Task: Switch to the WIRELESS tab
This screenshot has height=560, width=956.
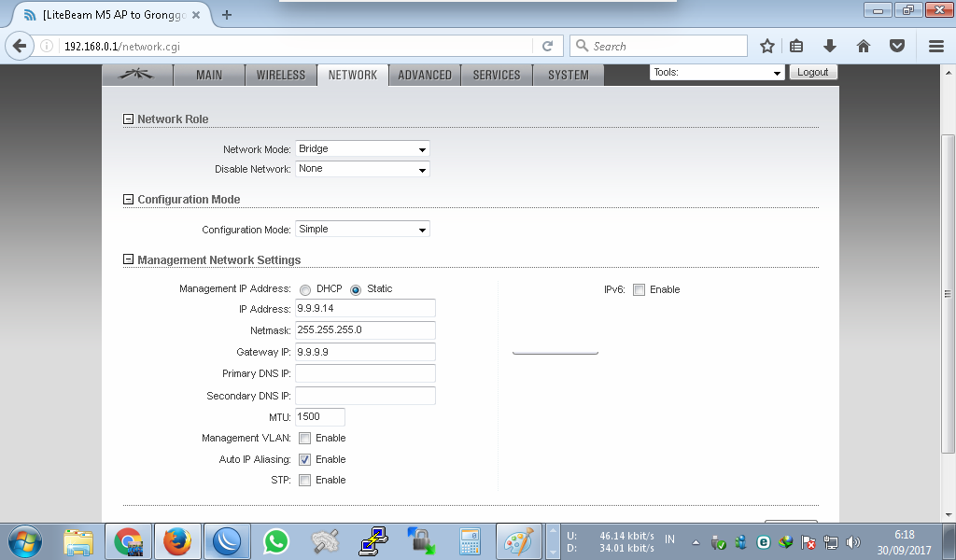Action: pyautogui.click(x=280, y=76)
